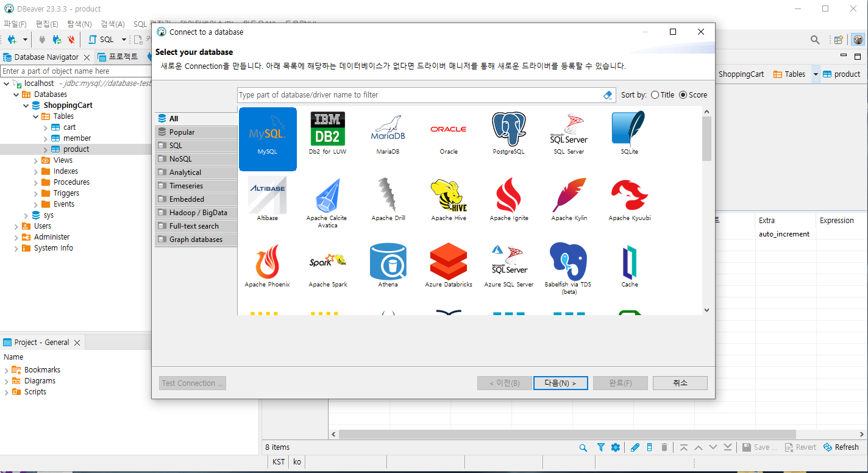Select the MySQL database driver
The height and width of the screenshot is (473, 868).
[x=268, y=139]
